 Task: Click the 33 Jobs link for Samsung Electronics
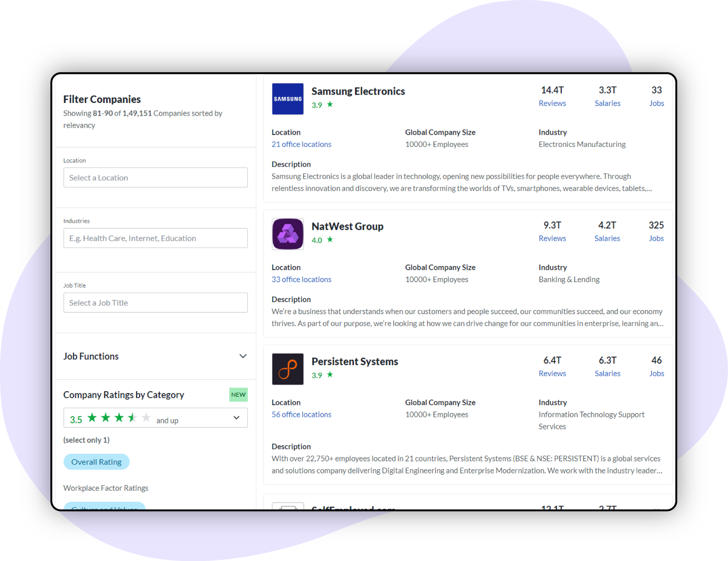tap(657, 103)
